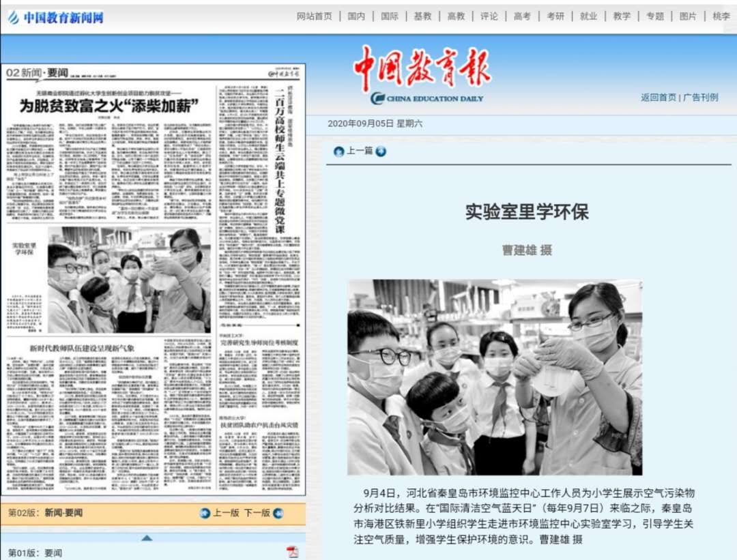Viewport: 737px width, 560px height.
Task: Click the 返回首页 link
Action: tap(658, 98)
